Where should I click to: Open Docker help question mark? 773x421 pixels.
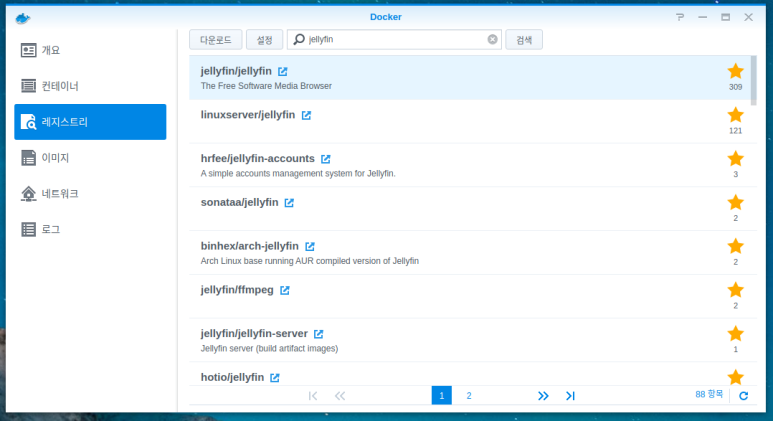[x=680, y=17]
